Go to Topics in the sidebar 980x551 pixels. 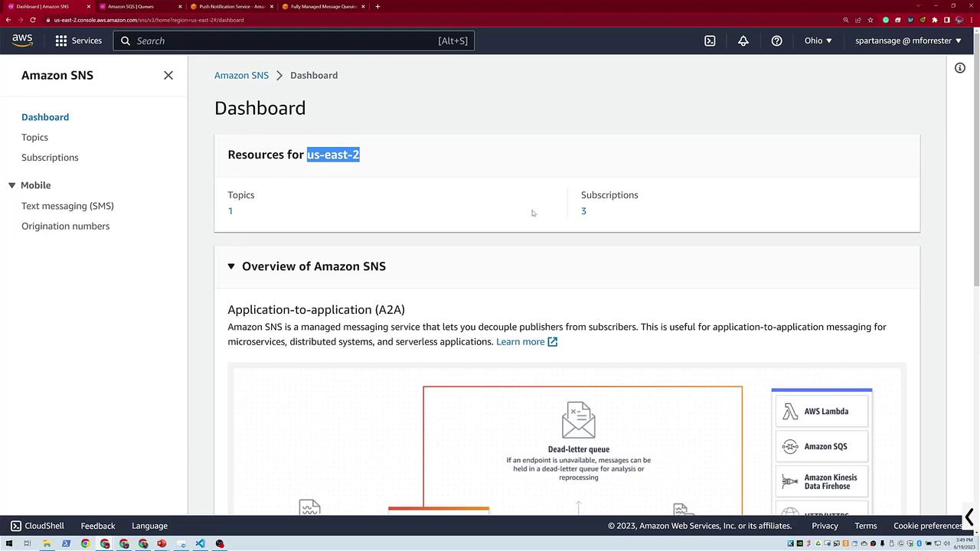tap(34, 137)
